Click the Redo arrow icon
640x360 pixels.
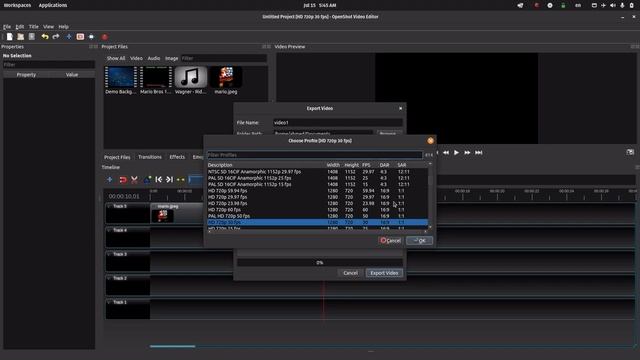pos(56,37)
